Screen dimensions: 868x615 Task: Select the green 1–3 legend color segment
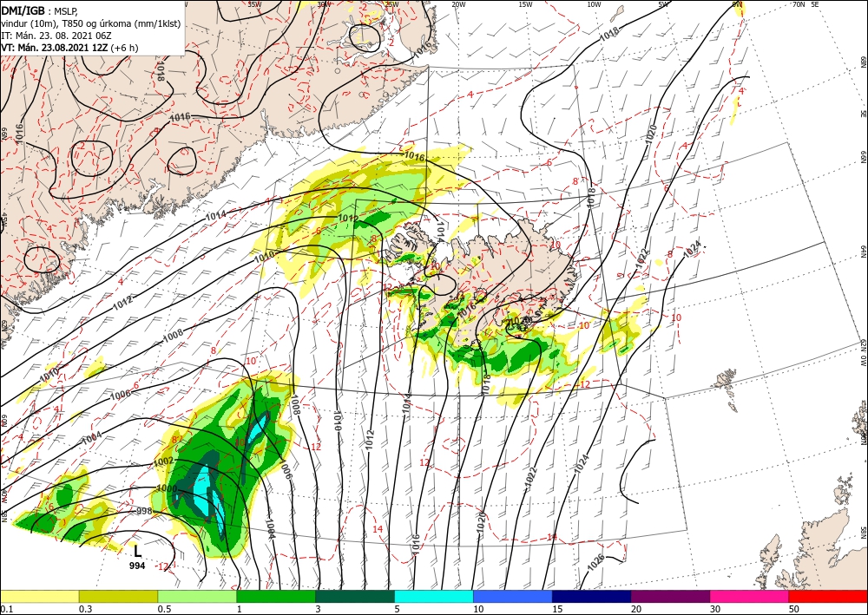276,596
